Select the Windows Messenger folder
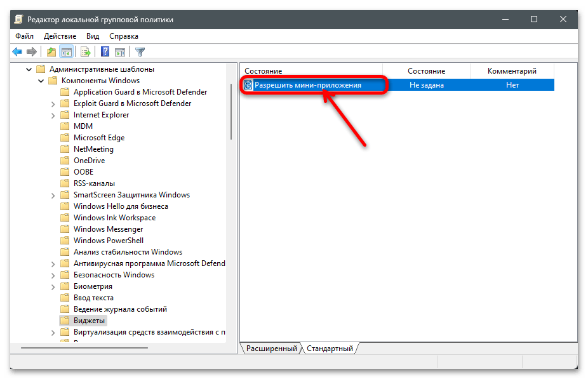The height and width of the screenshot is (379, 588). coord(108,229)
